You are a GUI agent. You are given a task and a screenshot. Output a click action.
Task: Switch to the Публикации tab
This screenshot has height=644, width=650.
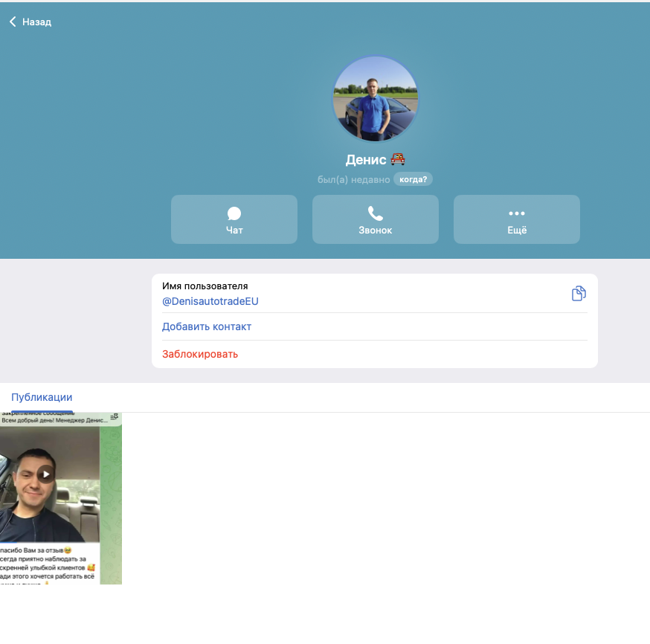[42, 397]
